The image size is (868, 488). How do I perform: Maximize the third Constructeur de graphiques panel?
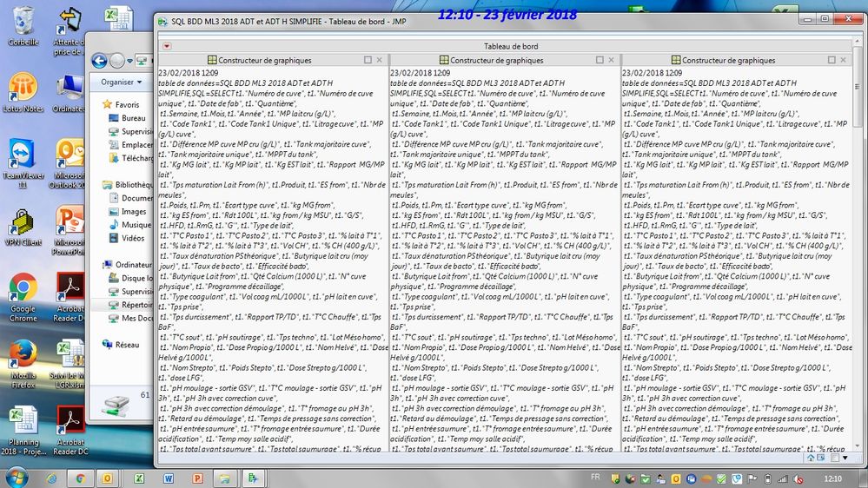click(832, 60)
